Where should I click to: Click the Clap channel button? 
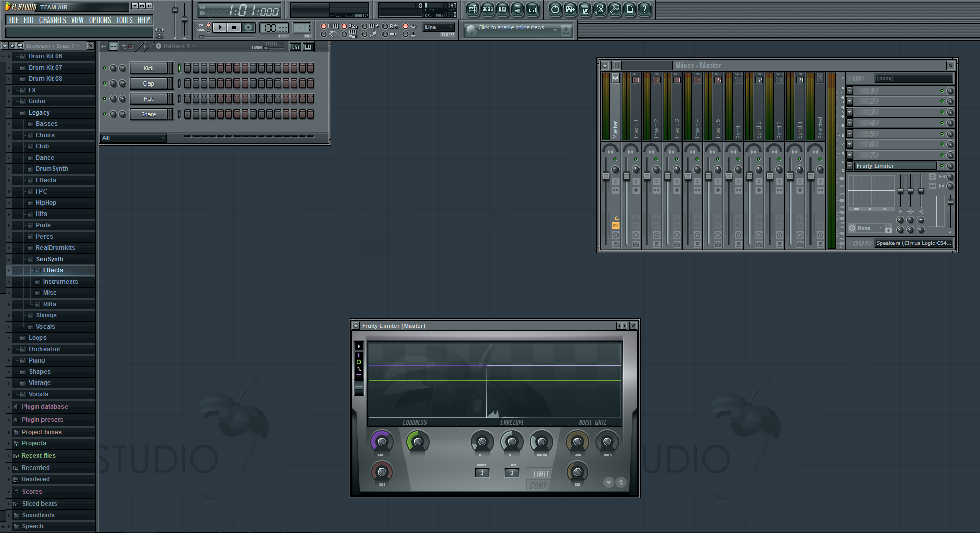[x=148, y=83]
